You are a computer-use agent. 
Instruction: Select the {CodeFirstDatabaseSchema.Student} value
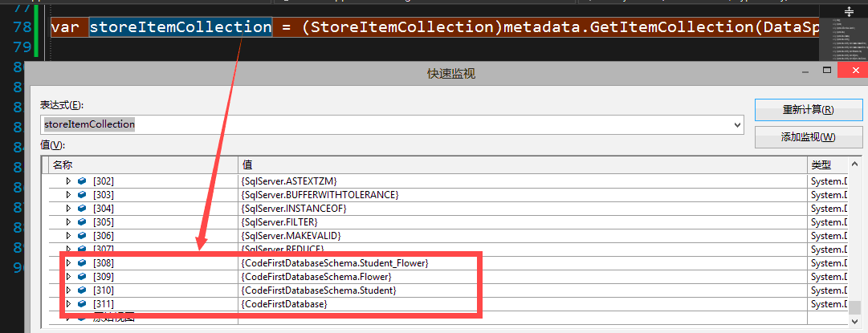(x=319, y=290)
